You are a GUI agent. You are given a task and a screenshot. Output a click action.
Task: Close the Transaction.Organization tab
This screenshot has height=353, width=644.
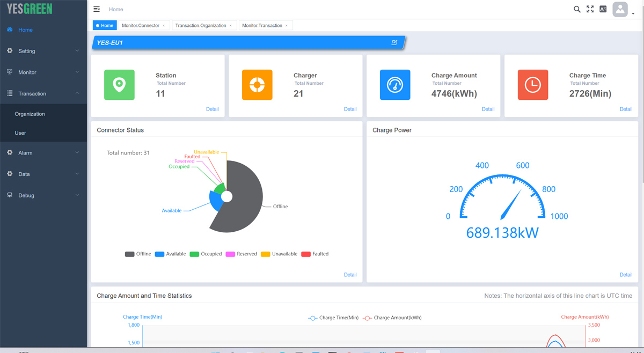(x=231, y=26)
